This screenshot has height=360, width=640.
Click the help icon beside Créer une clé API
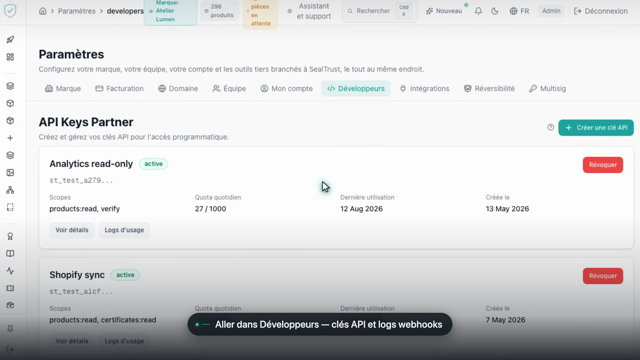click(x=551, y=128)
